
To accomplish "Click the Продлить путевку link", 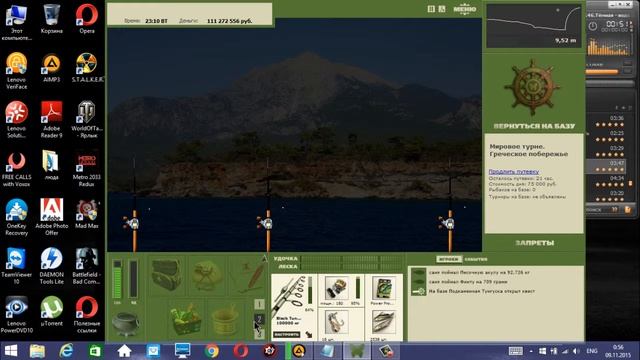I will [x=513, y=172].
